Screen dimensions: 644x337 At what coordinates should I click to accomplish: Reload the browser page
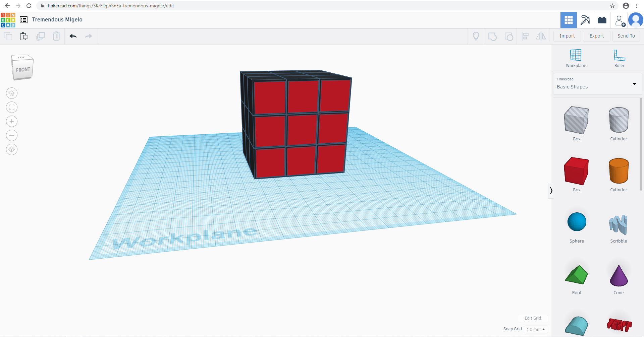tap(29, 6)
